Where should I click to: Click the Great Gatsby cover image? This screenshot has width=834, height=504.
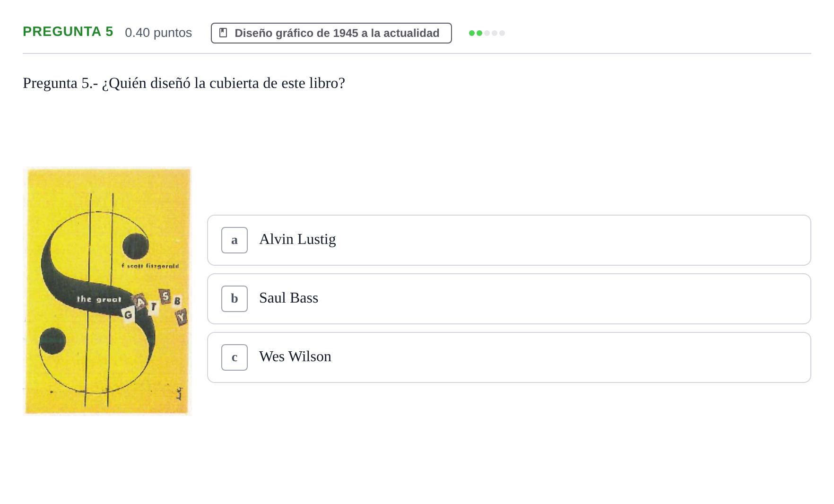107,291
